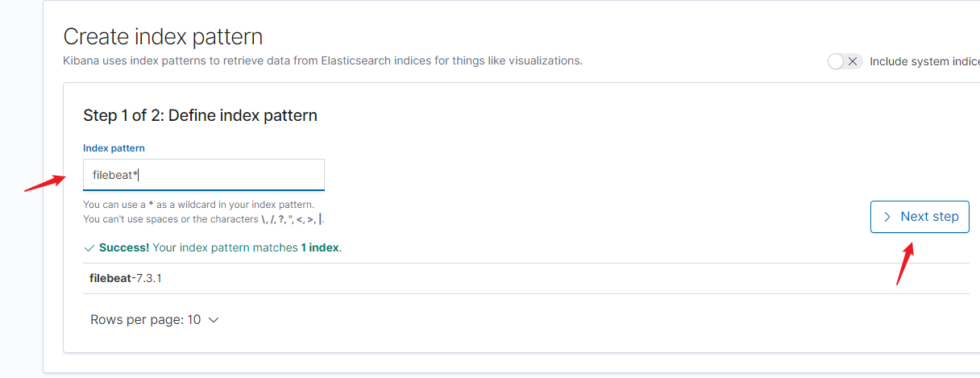This screenshot has height=378, width=980.
Task: Click the blue Index pattern field label
Action: click(x=114, y=148)
